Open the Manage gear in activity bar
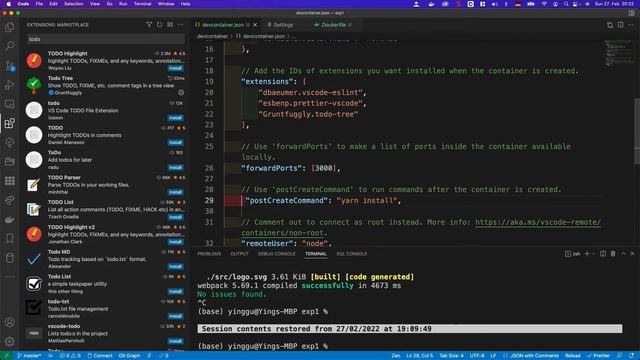640x360 pixels. 9,341
